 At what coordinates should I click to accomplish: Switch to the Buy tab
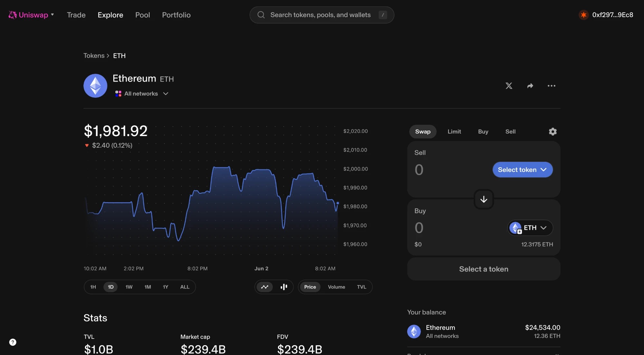pyautogui.click(x=483, y=132)
